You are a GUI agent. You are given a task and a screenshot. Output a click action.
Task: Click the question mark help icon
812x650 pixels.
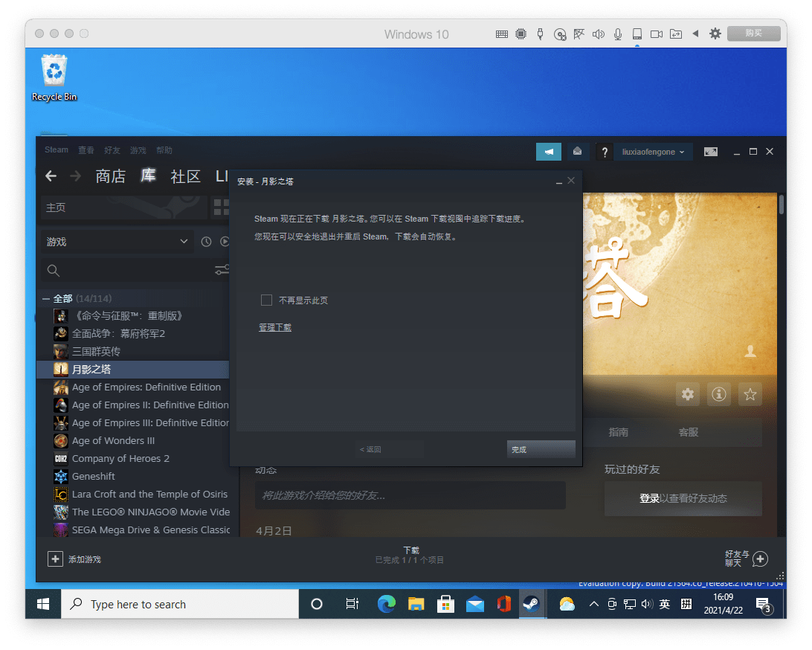coord(604,152)
